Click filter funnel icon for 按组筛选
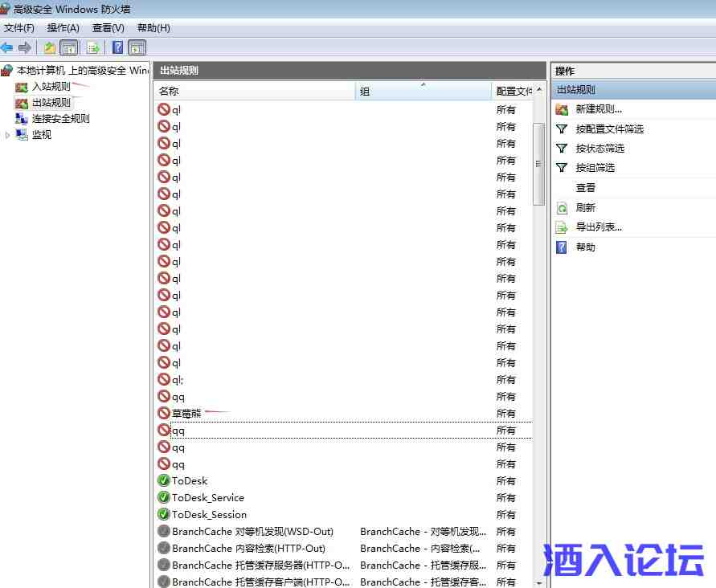Viewport: 716px width, 588px height. tap(562, 168)
